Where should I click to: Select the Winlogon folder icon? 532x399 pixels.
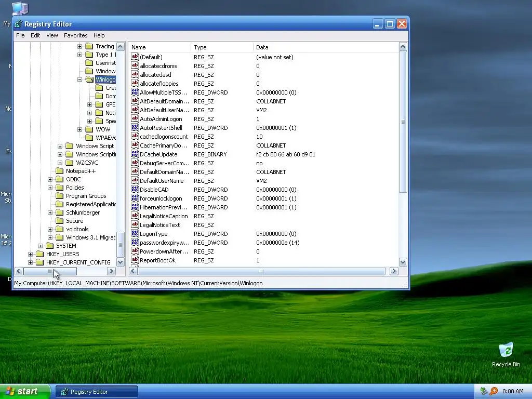click(89, 79)
